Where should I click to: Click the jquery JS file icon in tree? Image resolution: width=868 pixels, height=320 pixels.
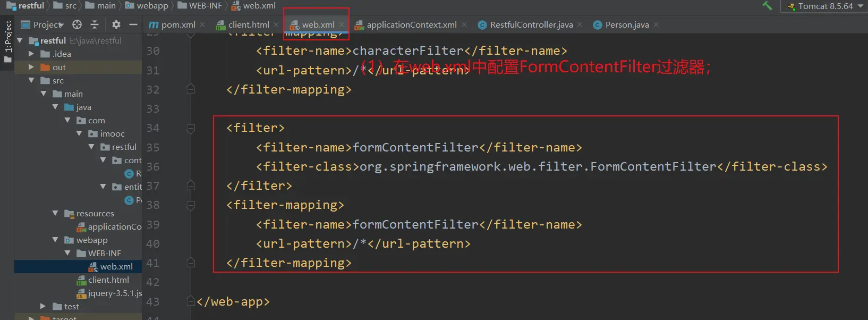click(82, 293)
